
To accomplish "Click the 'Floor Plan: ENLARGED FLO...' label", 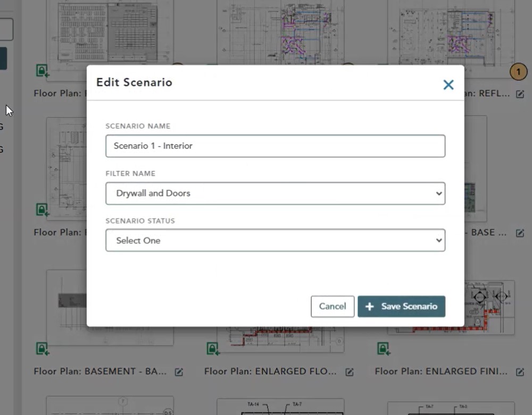I will point(270,371).
